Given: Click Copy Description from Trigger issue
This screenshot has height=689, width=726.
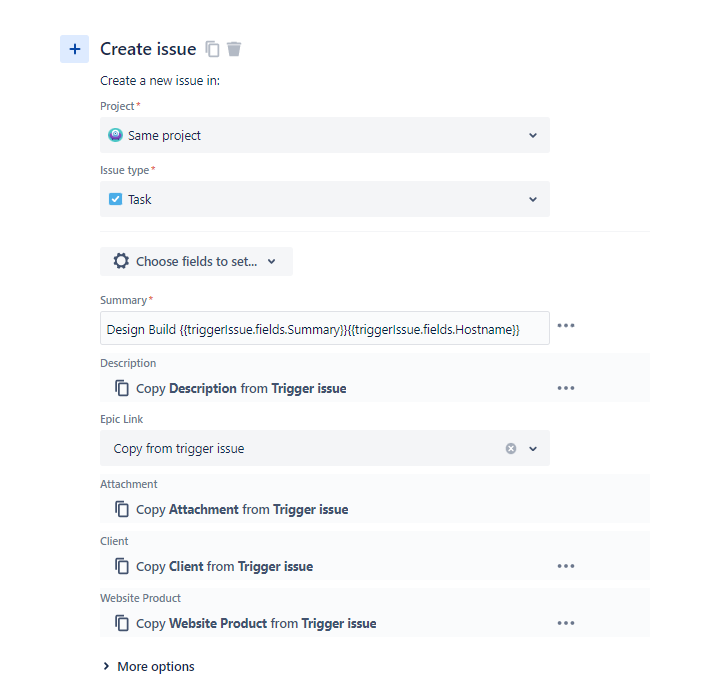Looking at the screenshot, I should 241,388.
